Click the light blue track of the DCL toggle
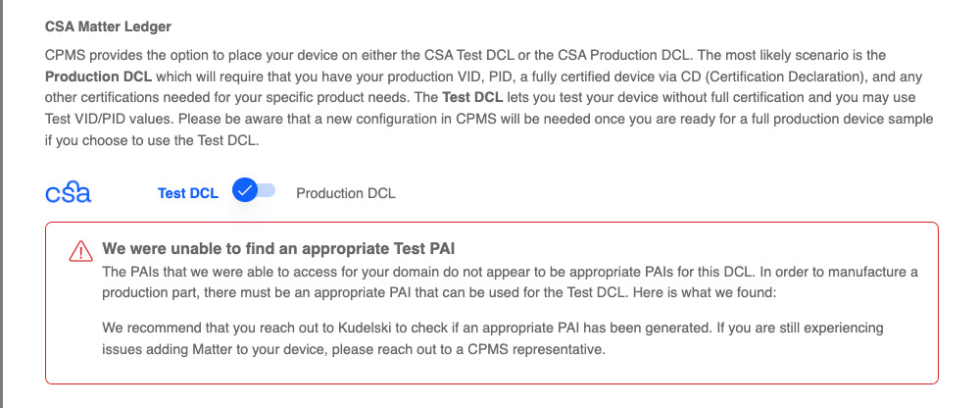The height and width of the screenshot is (408, 980). click(x=267, y=191)
